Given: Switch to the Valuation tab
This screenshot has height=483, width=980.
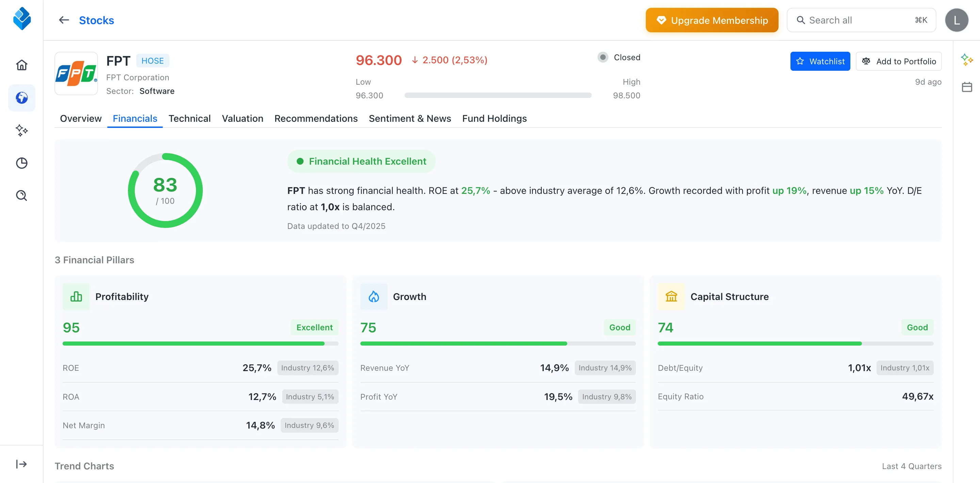Looking at the screenshot, I should pyautogui.click(x=242, y=118).
